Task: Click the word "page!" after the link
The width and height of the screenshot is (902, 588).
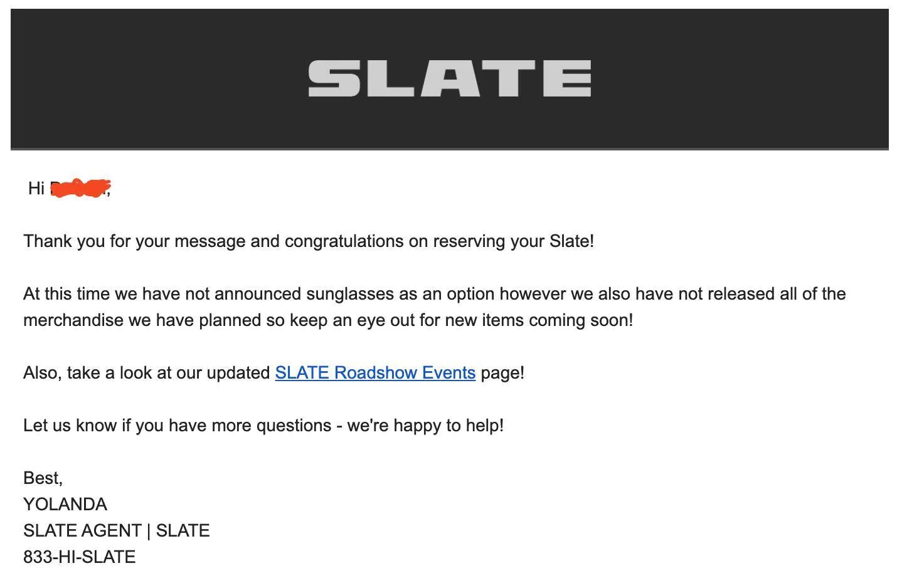Action: pos(502,373)
